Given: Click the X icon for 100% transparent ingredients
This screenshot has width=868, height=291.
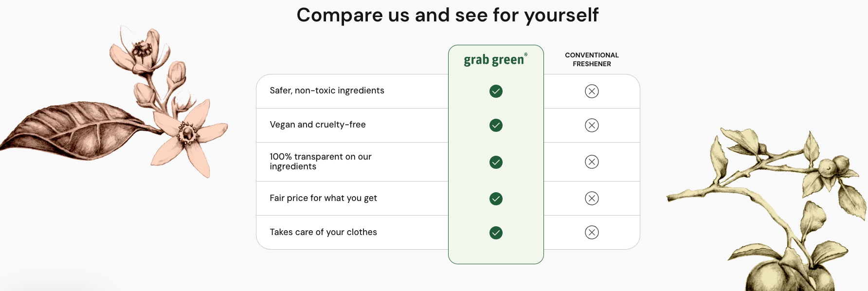Looking at the screenshot, I should coord(592,162).
